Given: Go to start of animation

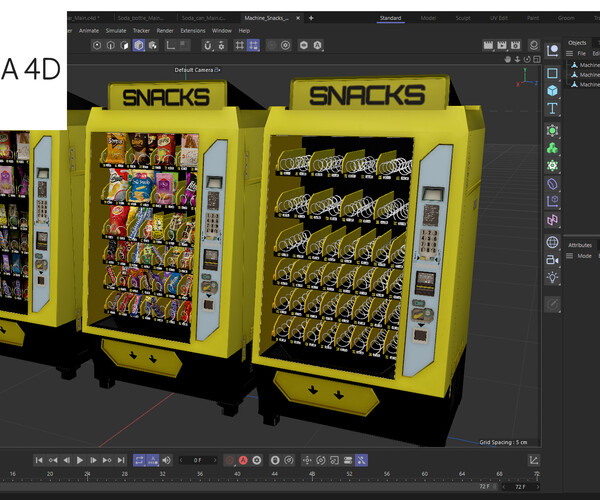Looking at the screenshot, I should click(x=39, y=460).
